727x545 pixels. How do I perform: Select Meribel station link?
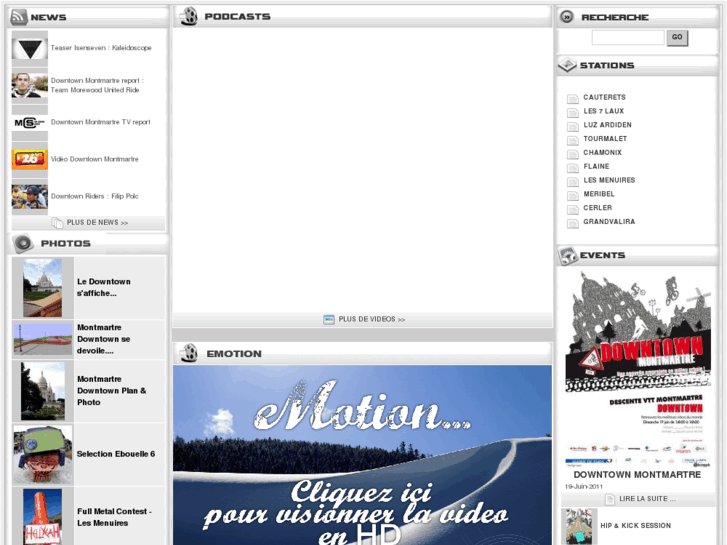599,194
